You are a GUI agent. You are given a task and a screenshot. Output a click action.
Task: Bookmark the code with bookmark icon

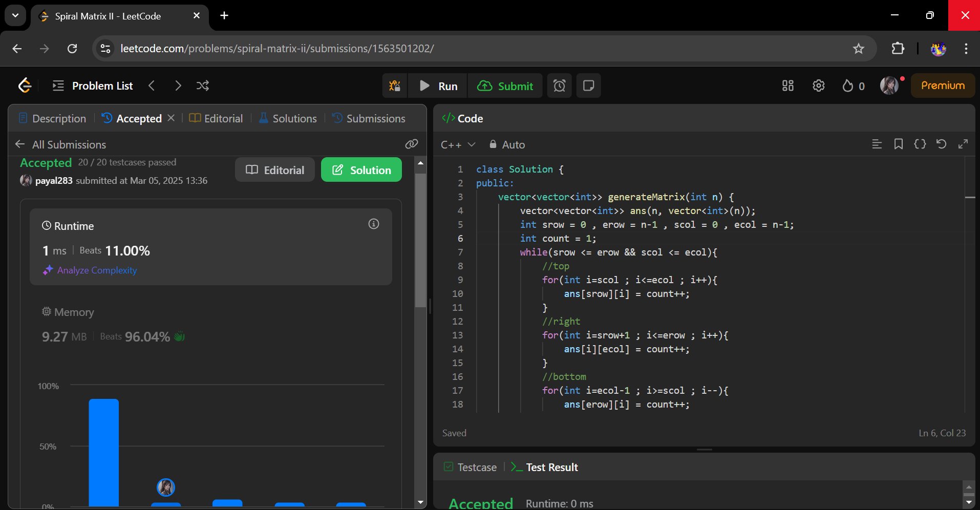click(x=898, y=144)
